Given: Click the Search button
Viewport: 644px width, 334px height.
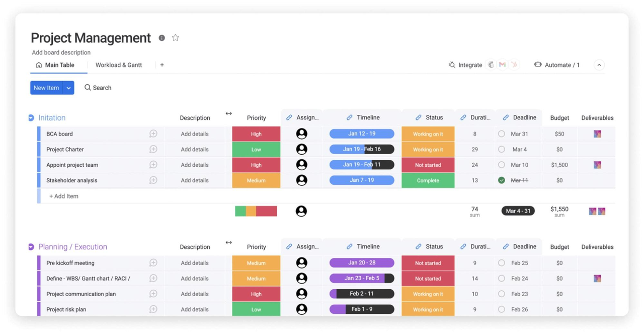Looking at the screenshot, I should 98,88.
